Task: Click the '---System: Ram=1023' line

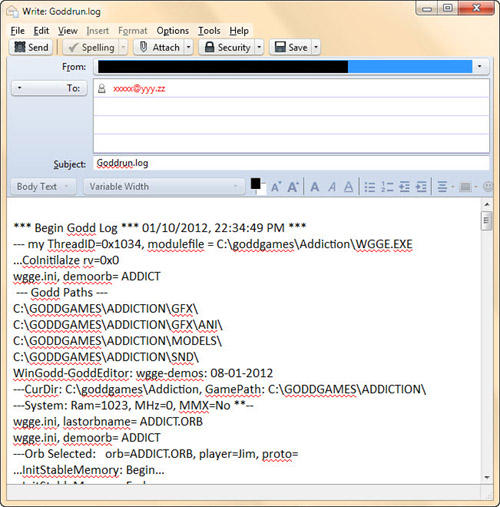Action: point(133,405)
